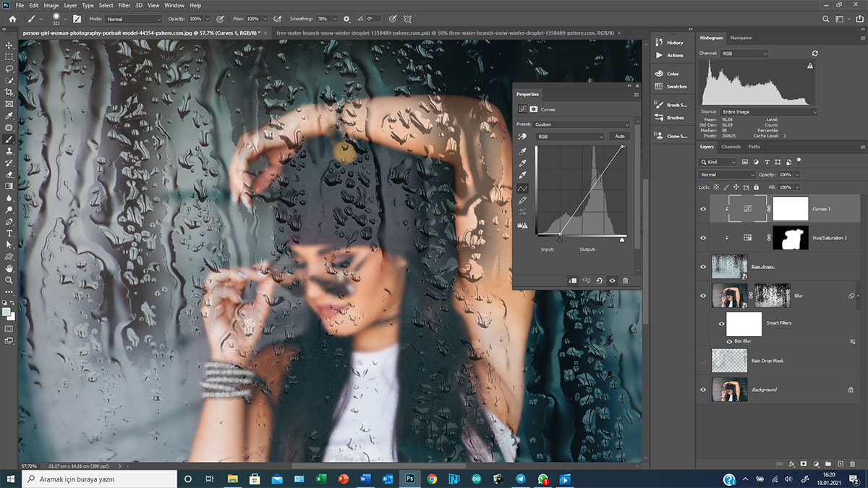Click the foreground color swatch
The image size is (868, 488).
point(7,312)
